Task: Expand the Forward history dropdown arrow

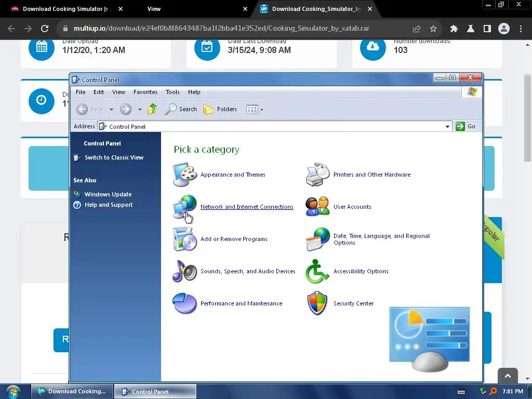Action: [140, 109]
